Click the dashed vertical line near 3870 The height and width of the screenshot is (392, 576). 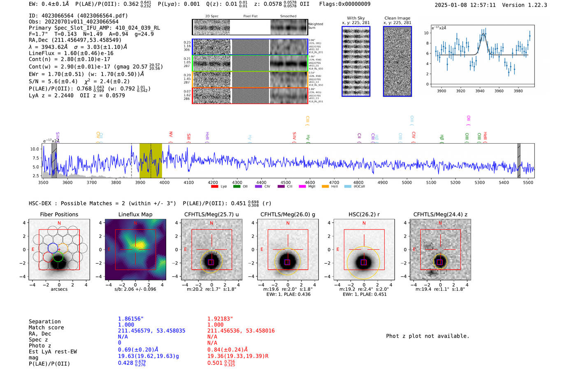[131, 160]
